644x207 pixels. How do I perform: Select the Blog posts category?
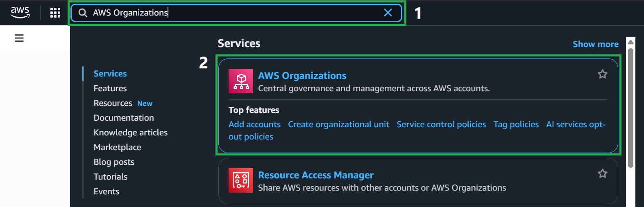pos(114,162)
